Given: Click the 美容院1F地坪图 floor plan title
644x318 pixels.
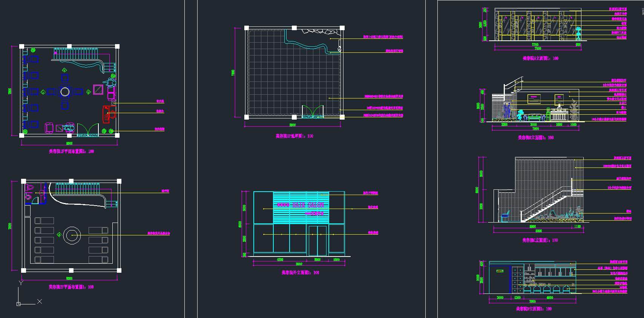Looking at the screenshot, I should click(x=294, y=136).
